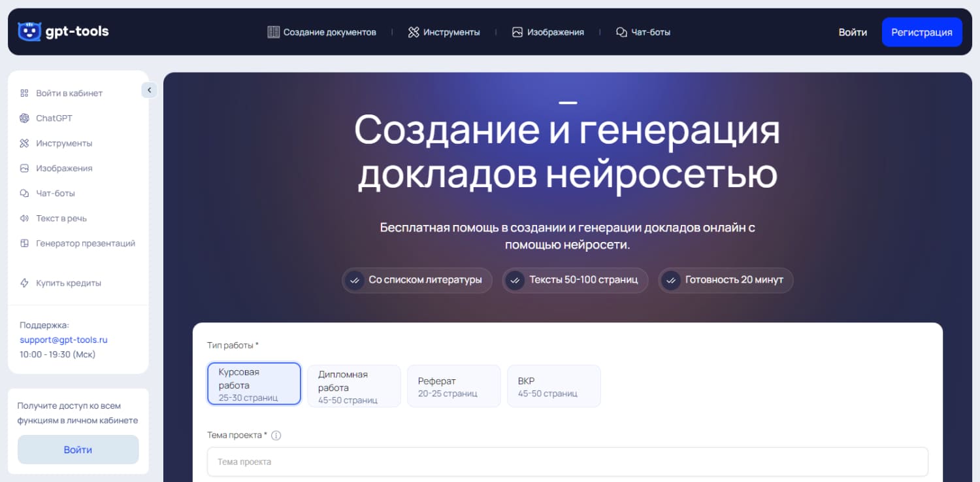
Task: Select the Текст в речь sidebar icon
Action: (25, 218)
